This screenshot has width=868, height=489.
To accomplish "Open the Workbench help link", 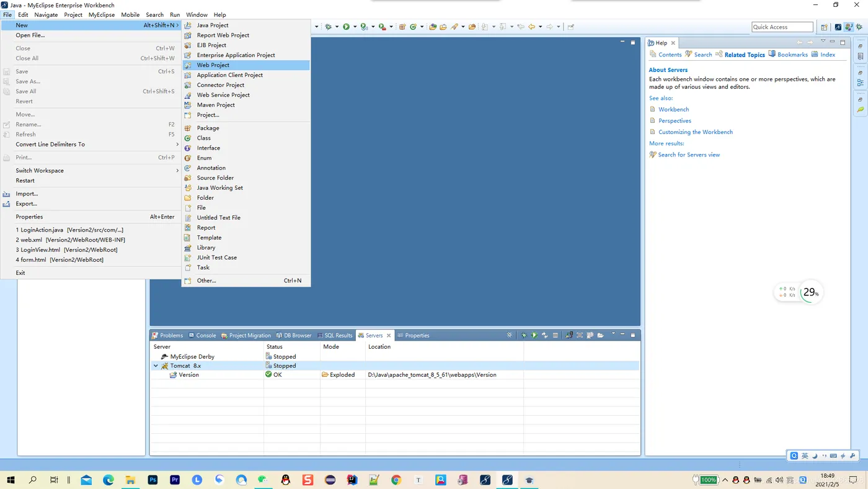I will 673,109.
